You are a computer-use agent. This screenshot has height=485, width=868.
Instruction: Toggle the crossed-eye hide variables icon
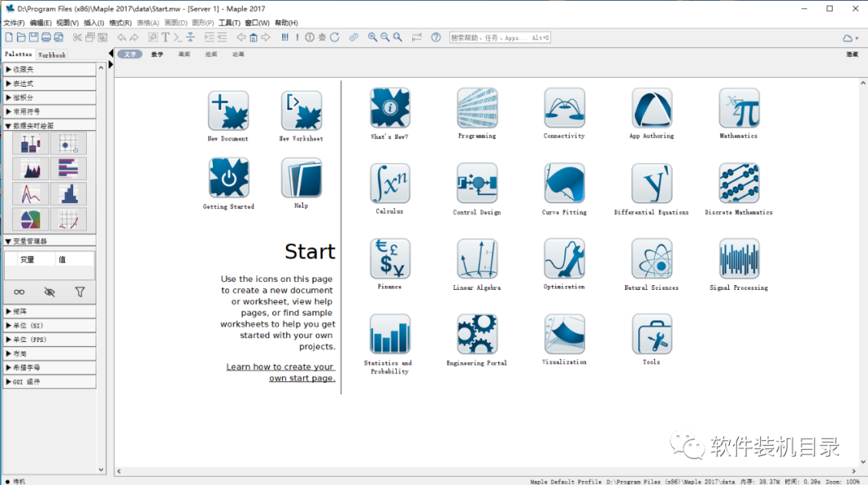(50, 292)
